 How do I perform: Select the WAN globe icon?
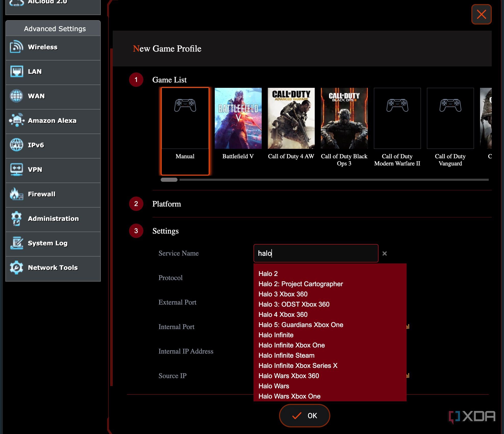pyautogui.click(x=16, y=96)
